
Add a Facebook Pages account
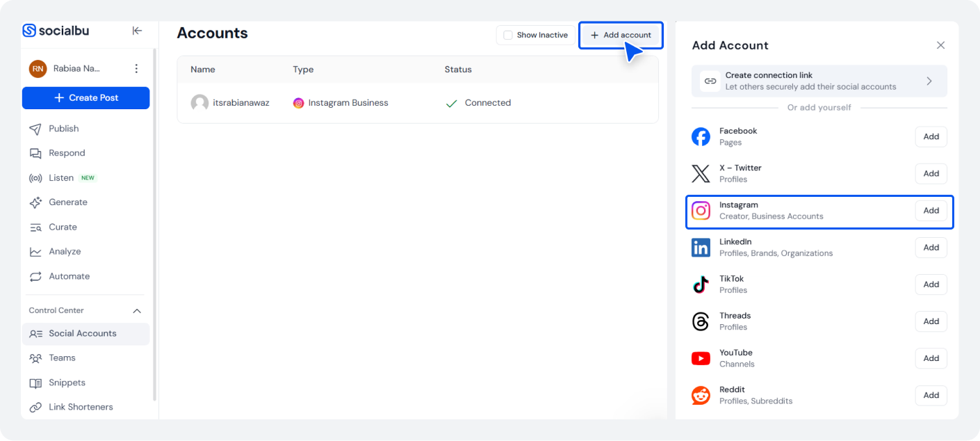coord(931,136)
